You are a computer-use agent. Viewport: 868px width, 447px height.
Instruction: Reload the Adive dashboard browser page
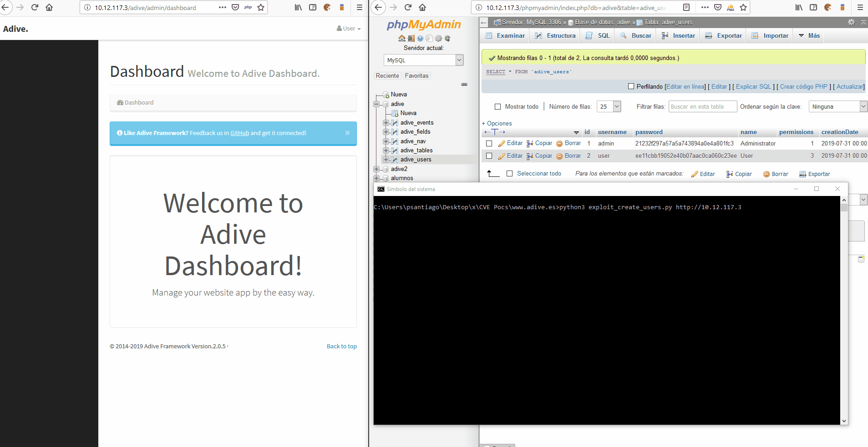click(x=35, y=7)
